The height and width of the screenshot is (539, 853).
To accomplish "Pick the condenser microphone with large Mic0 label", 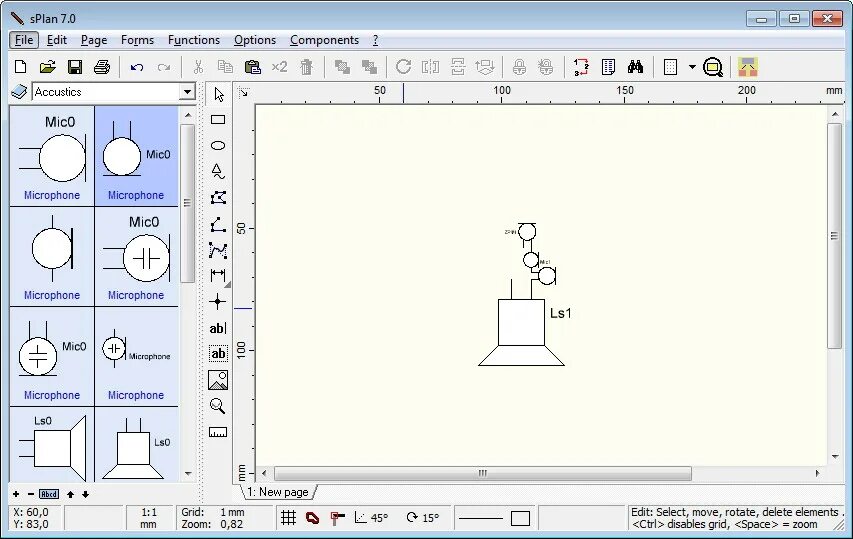I will tap(136, 256).
